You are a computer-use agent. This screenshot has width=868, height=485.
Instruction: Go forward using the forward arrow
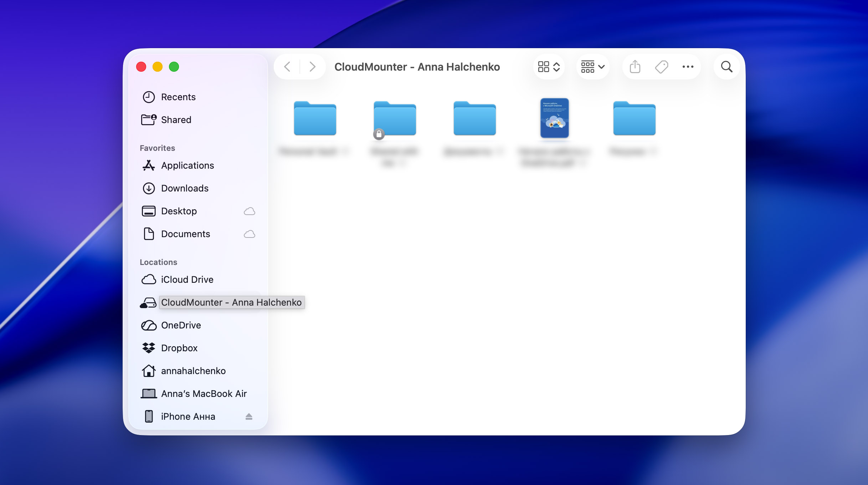pyautogui.click(x=312, y=66)
